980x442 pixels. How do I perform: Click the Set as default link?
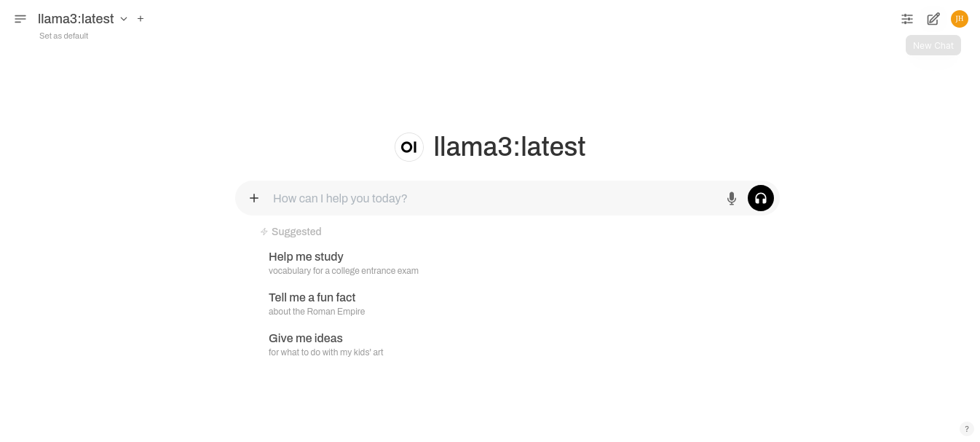pos(64,36)
